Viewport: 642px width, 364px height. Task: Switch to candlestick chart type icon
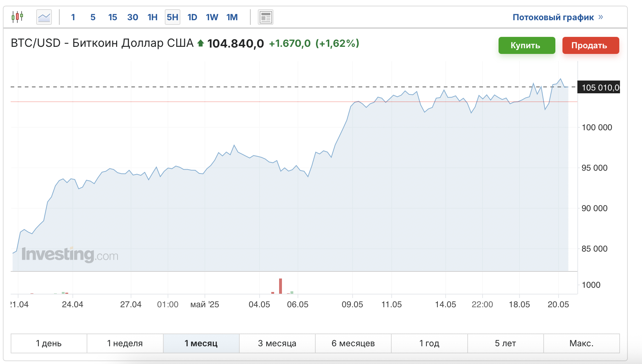(x=17, y=17)
